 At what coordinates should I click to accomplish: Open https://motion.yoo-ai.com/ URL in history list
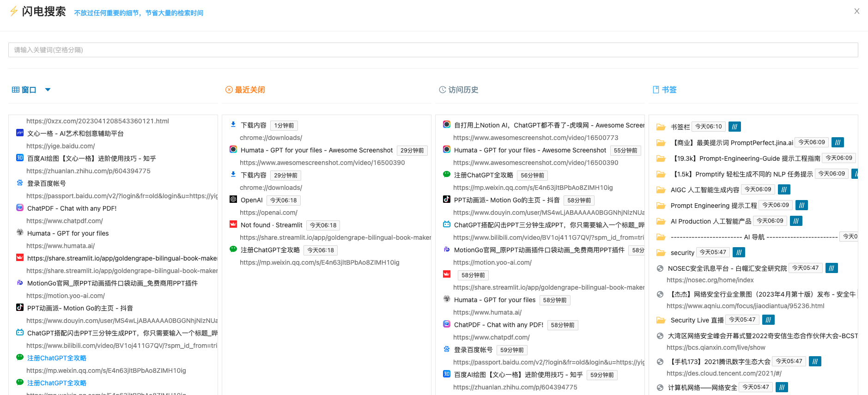[x=492, y=262]
